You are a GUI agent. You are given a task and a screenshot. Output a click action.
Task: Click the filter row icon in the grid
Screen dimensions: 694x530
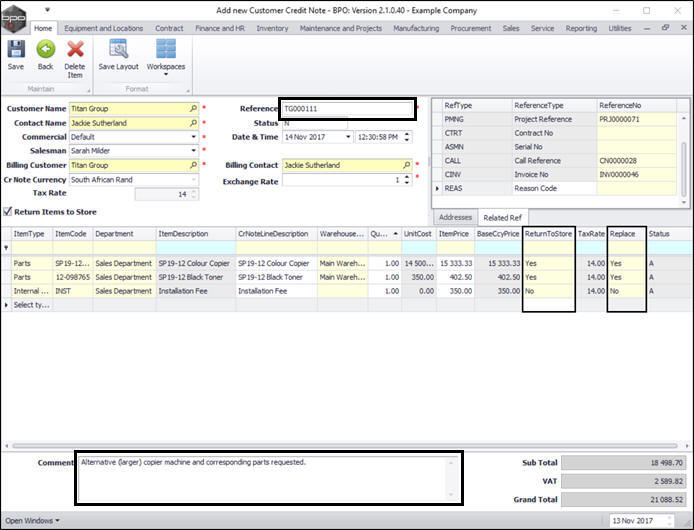coord(6,248)
